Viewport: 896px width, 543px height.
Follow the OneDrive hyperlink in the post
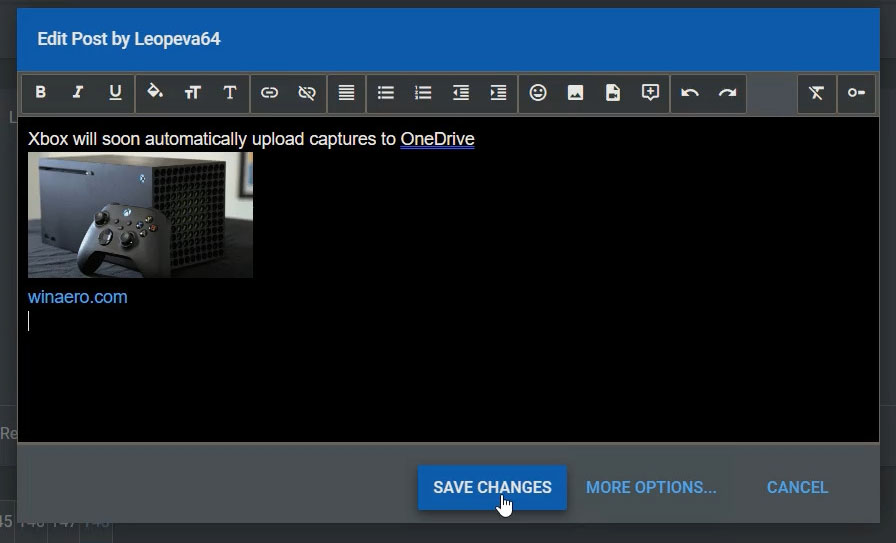point(437,139)
